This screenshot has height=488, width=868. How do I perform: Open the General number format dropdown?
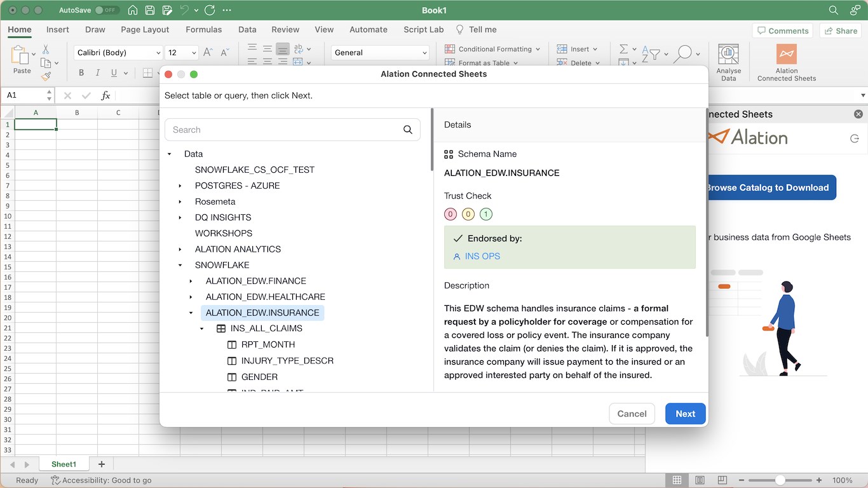coord(424,53)
